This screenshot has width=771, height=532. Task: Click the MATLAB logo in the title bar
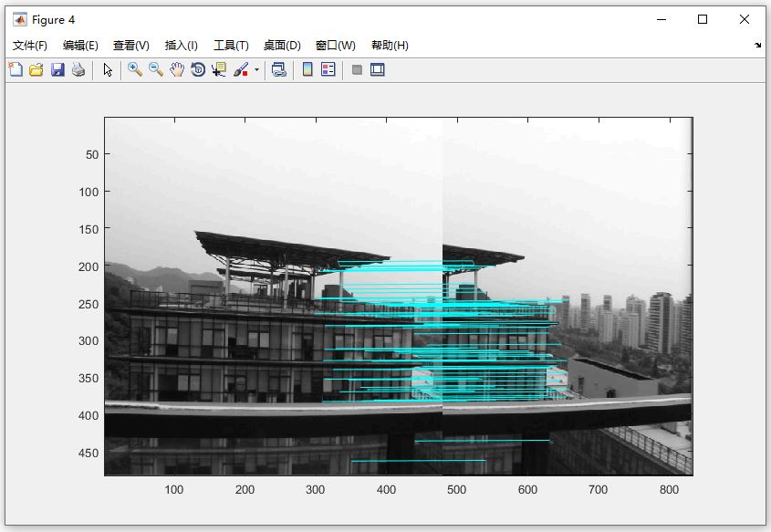(x=20, y=20)
